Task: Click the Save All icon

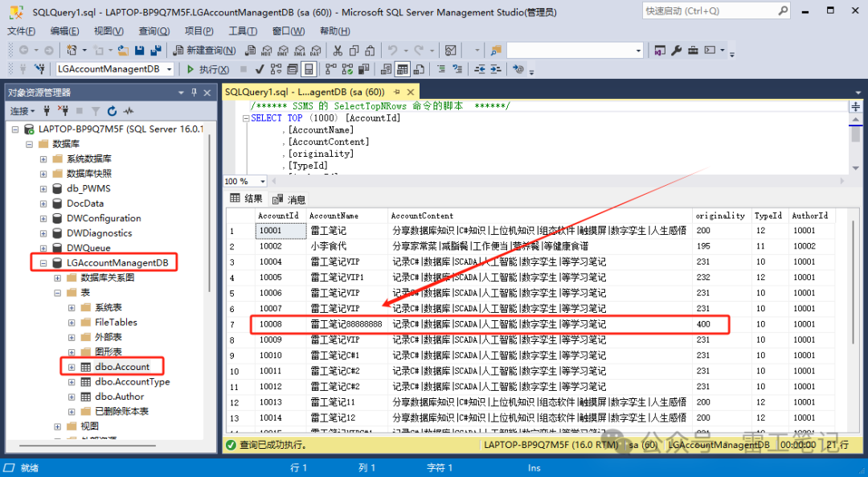Action: coord(156,51)
